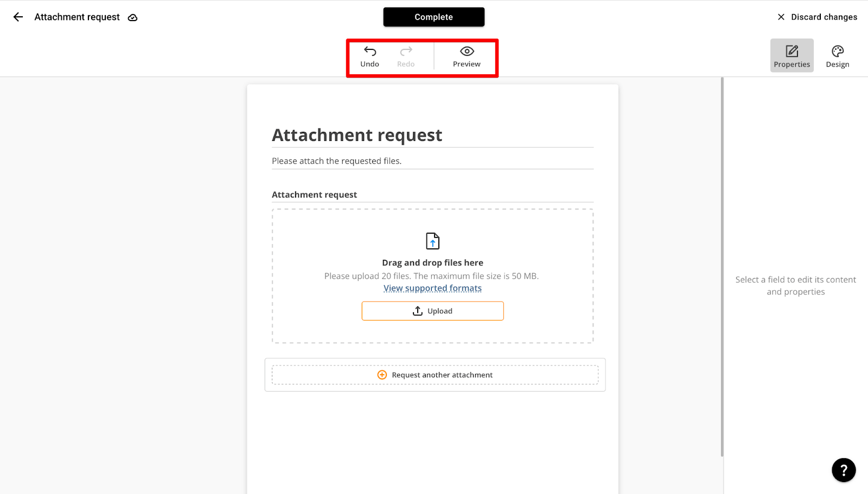Redo the last change

tap(406, 56)
